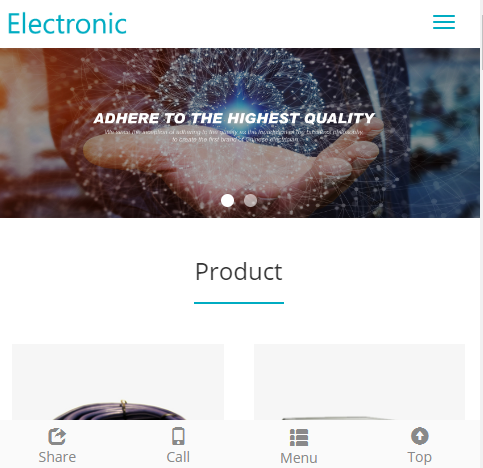Click the Menu list icon
This screenshot has width=483, height=468.
[299, 437]
